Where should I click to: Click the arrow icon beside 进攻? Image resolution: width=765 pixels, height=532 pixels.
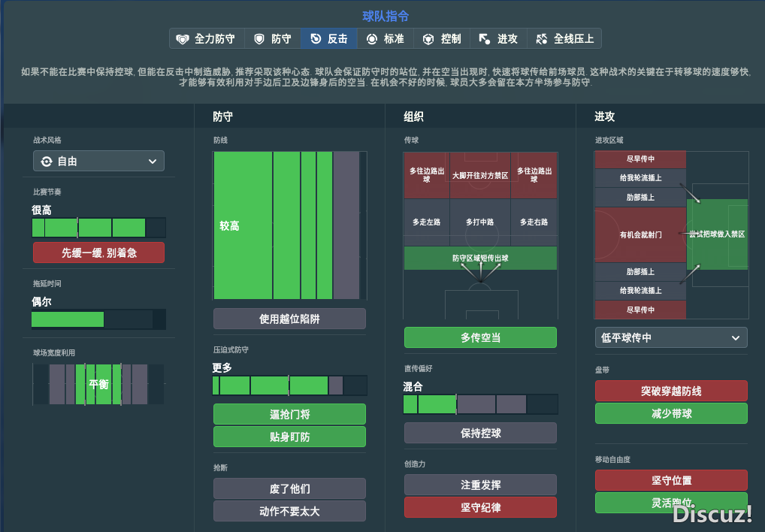click(485, 38)
